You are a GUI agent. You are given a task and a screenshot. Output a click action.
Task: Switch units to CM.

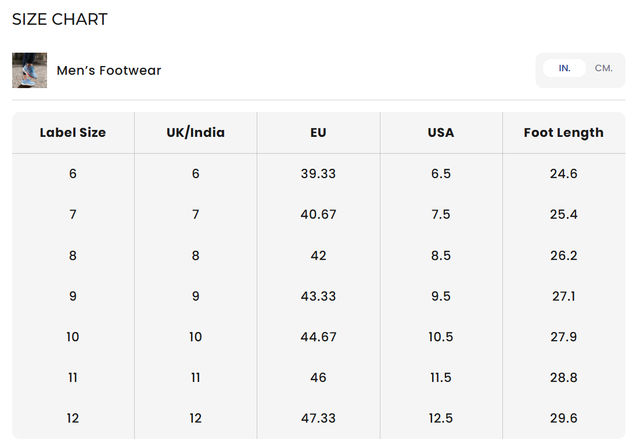tap(603, 68)
